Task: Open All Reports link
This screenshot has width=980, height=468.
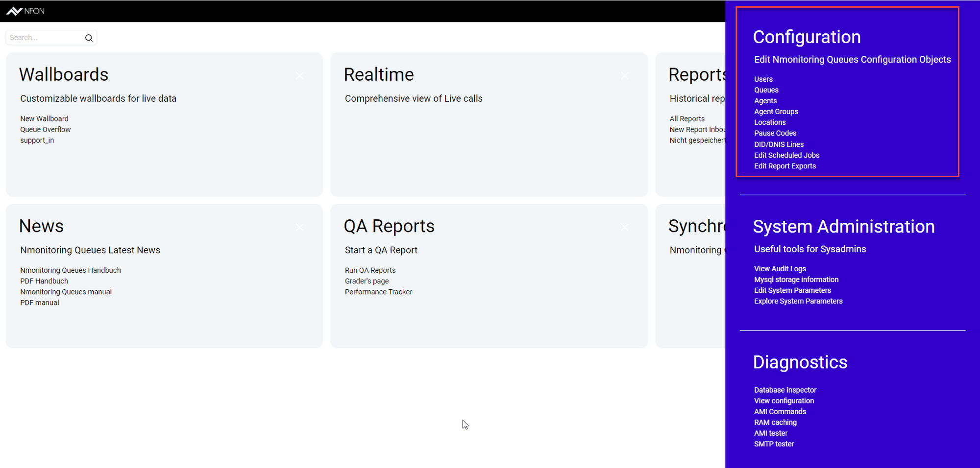Action: point(687,118)
